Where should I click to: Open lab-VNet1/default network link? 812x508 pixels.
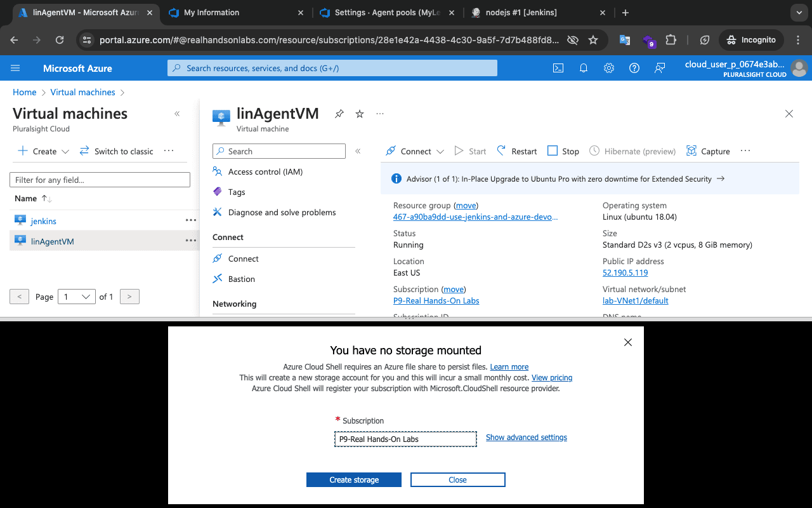(636, 300)
